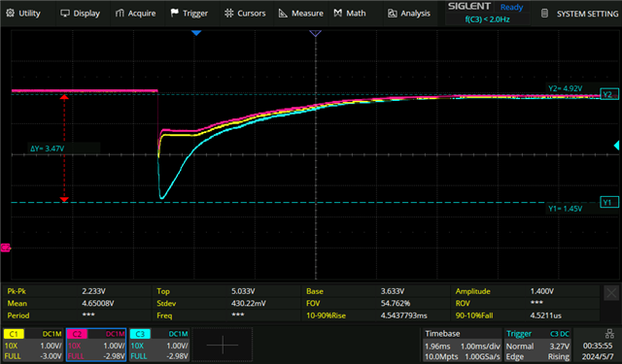Select the Y1 cursor handle
Image resolution: width=622 pixels, height=364 pixels.
(x=609, y=203)
